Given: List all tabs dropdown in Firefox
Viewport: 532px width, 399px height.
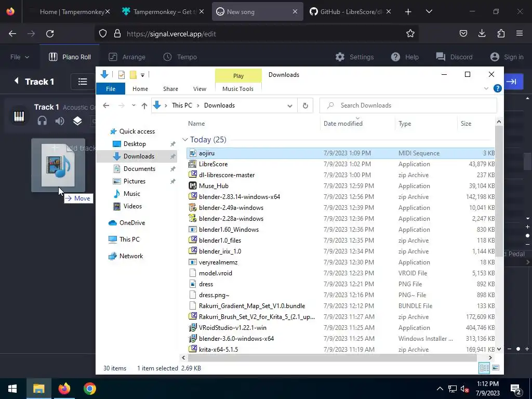Looking at the screenshot, I should point(429,12).
